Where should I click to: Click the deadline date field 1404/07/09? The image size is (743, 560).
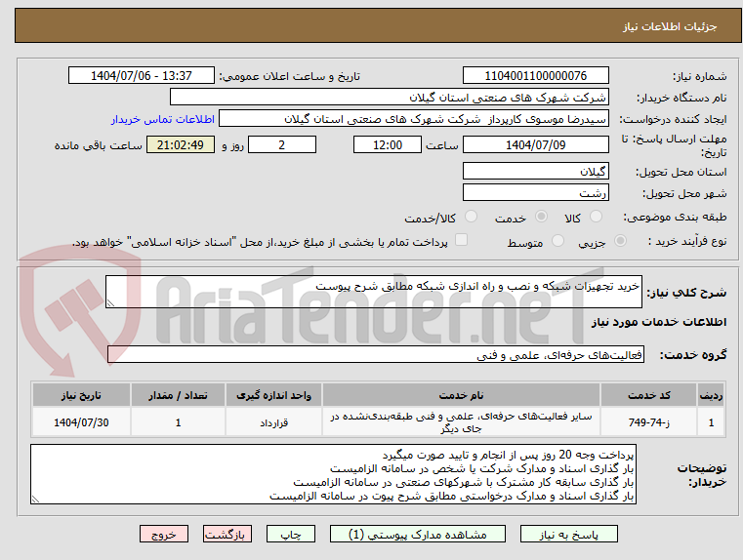[535, 144]
